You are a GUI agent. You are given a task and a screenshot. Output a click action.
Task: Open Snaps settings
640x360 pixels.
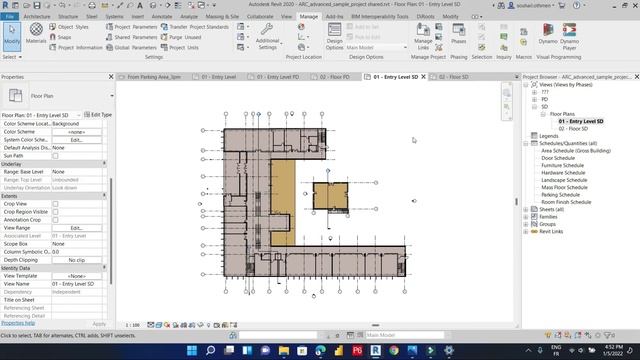(x=60, y=37)
